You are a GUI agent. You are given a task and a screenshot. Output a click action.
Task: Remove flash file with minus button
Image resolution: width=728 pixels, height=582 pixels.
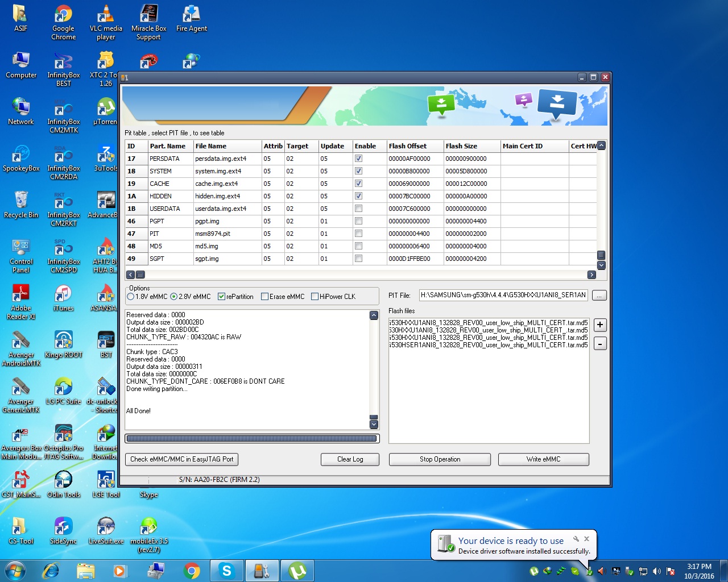coord(600,343)
